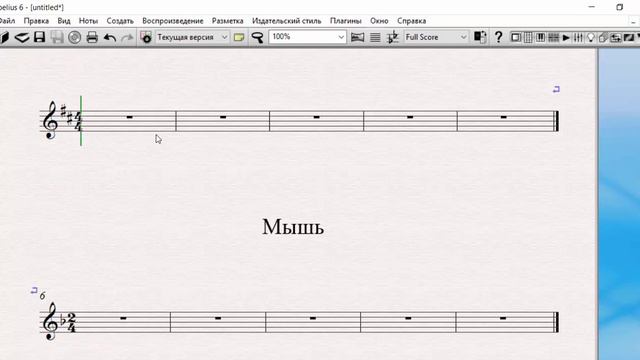Open the Текущая версия version dropdown

coord(224,37)
